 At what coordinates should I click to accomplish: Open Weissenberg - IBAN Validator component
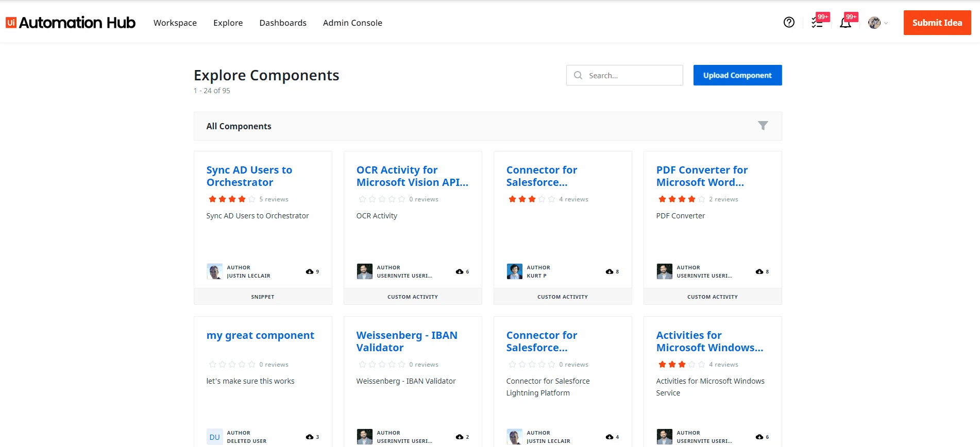[x=407, y=341]
